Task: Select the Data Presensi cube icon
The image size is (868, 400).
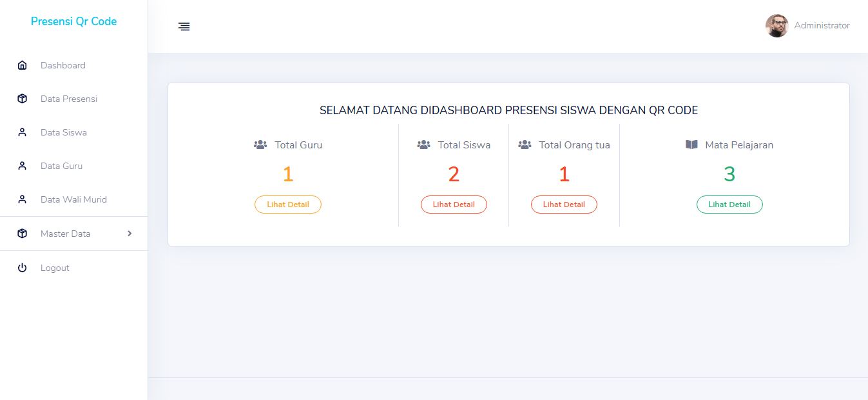Action: tap(23, 99)
